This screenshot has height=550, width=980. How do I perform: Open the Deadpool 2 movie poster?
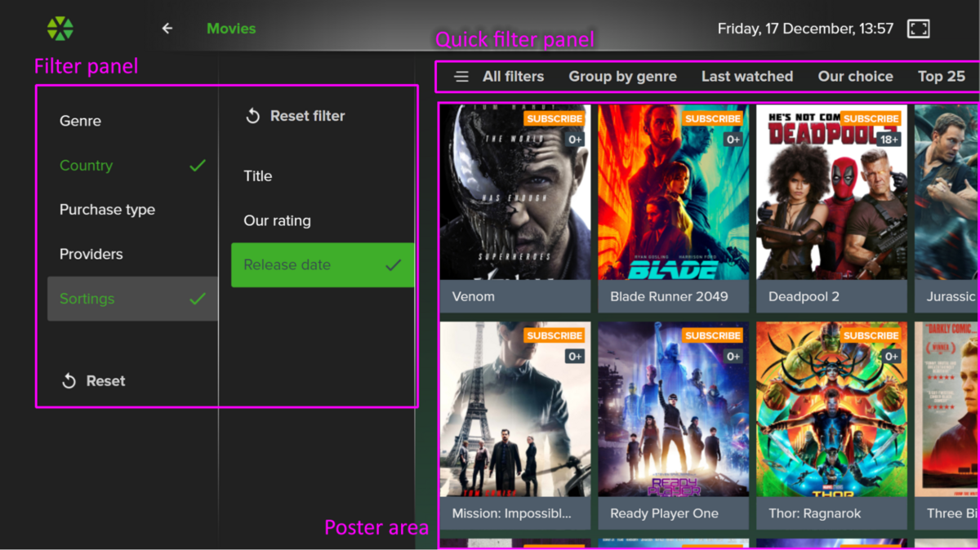[x=831, y=208]
